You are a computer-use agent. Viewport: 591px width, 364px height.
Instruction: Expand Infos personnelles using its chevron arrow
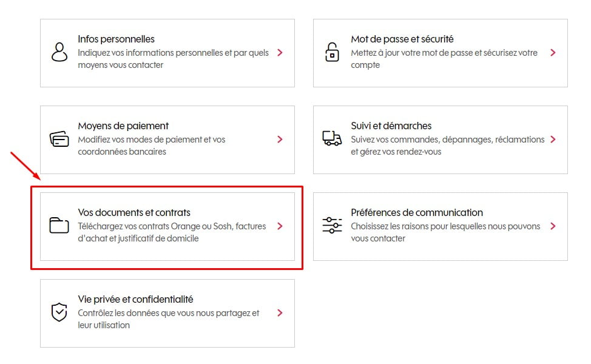pos(280,53)
